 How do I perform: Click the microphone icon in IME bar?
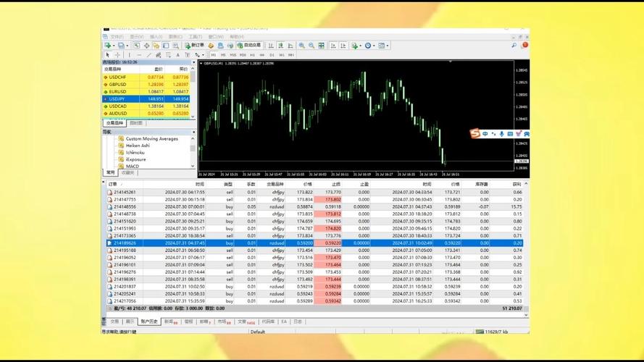click(502, 134)
